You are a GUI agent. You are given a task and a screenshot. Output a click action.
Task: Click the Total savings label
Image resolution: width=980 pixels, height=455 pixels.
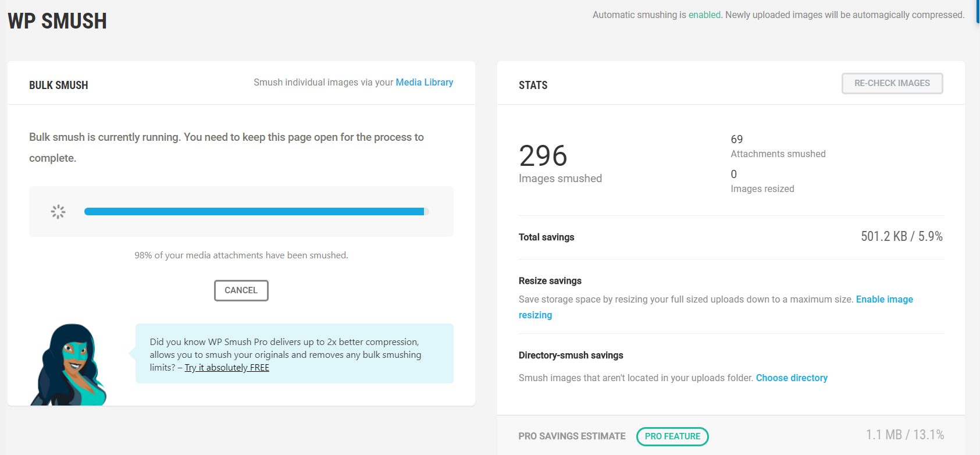[x=546, y=237]
